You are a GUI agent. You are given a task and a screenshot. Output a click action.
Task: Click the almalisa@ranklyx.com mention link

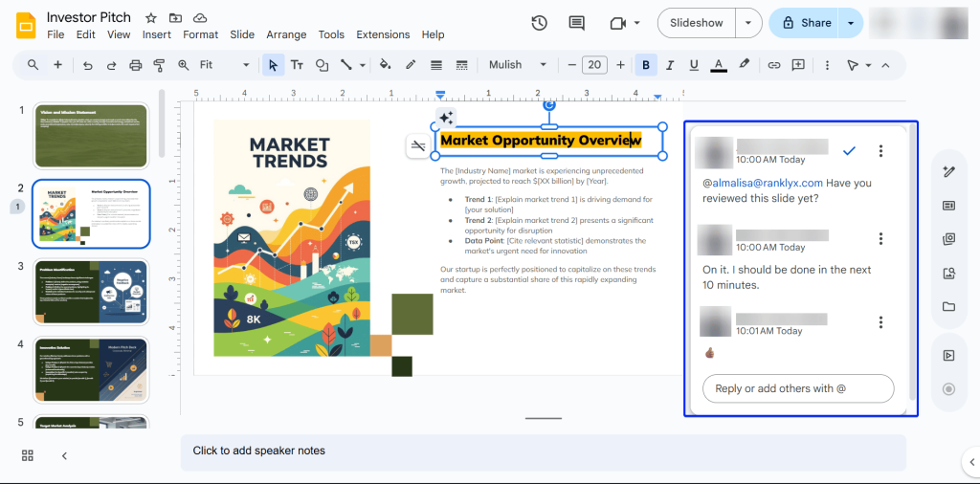(x=762, y=183)
